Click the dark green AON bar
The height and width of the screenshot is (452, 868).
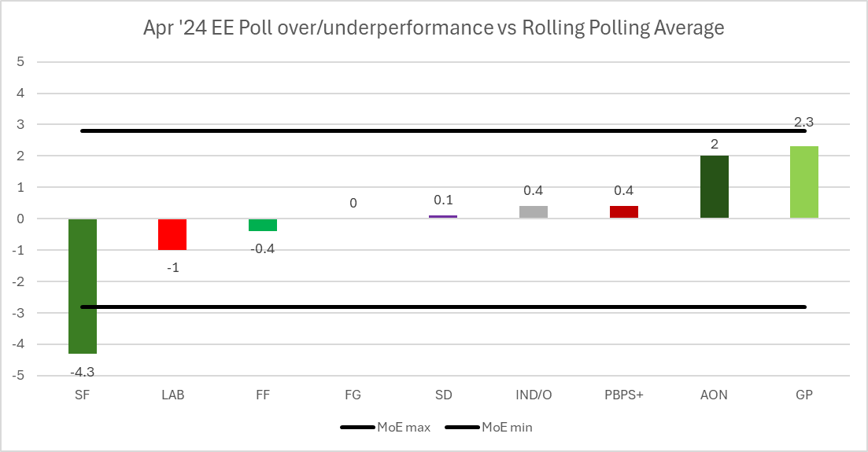(x=714, y=187)
